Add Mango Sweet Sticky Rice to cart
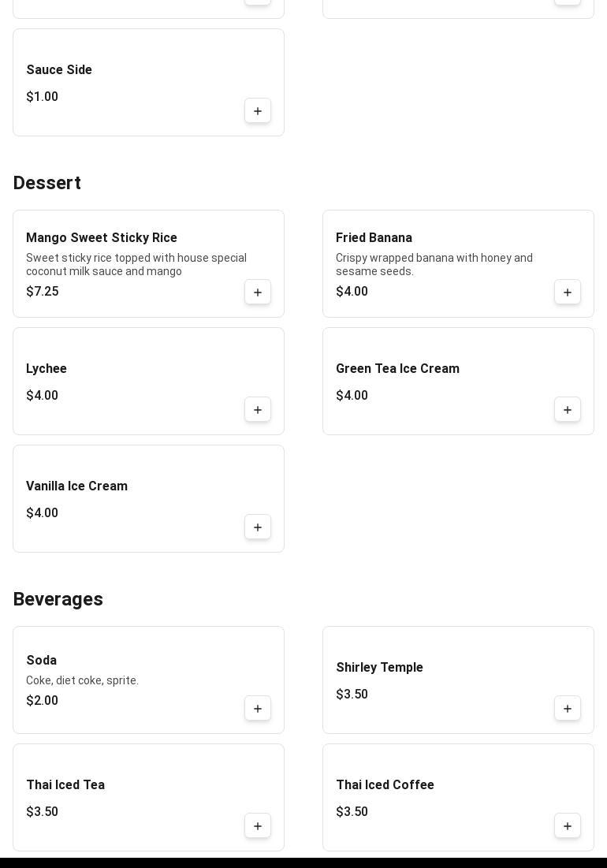Image resolution: width=607 pixels, height=868 pixels. [258, 292]
